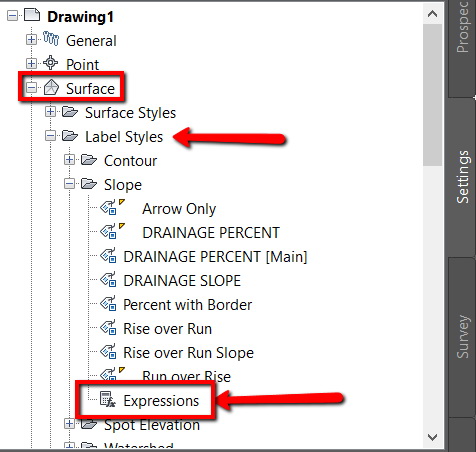Expand the Contour label styles folder

click(69, 160)
